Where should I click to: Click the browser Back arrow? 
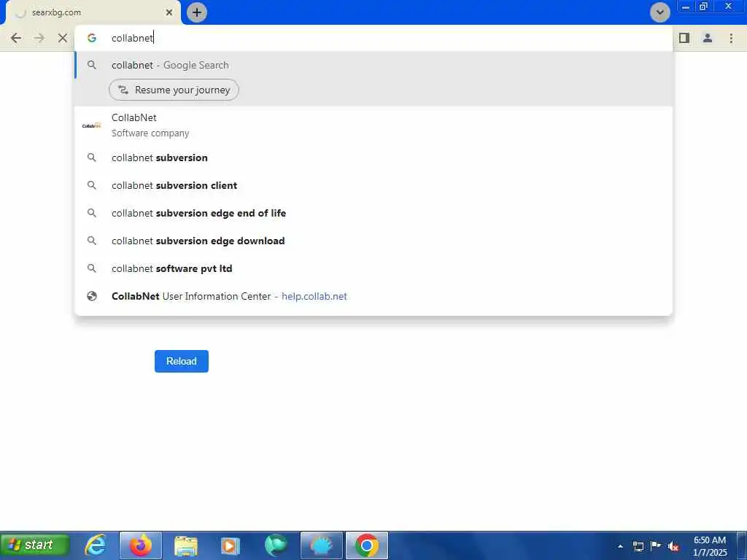point(16,38)
